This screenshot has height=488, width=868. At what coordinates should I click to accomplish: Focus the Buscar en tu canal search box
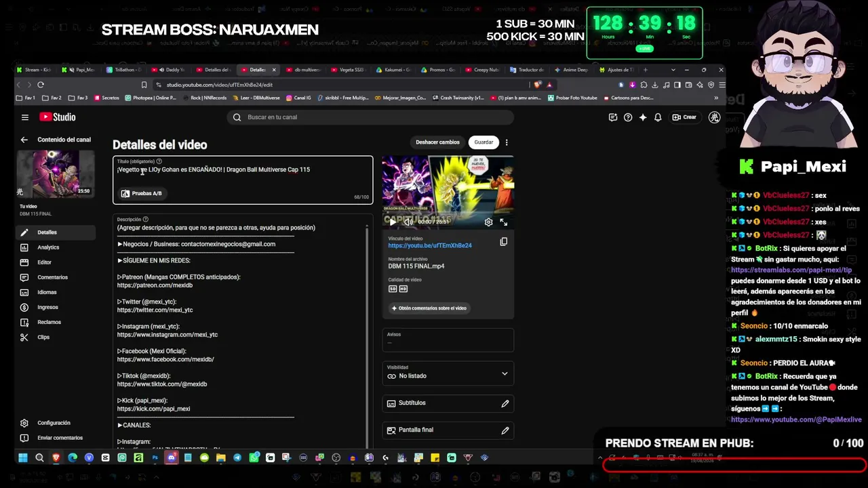tap(370, 117)
